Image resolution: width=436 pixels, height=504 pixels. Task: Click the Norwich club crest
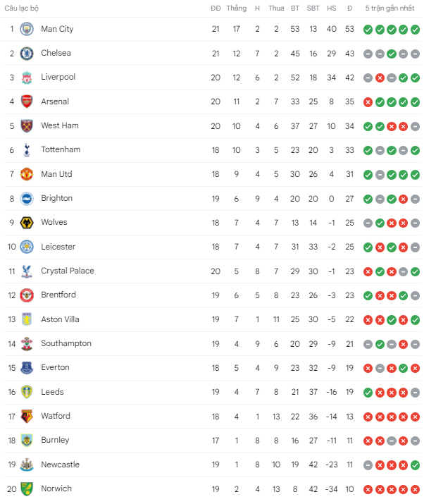27,489
